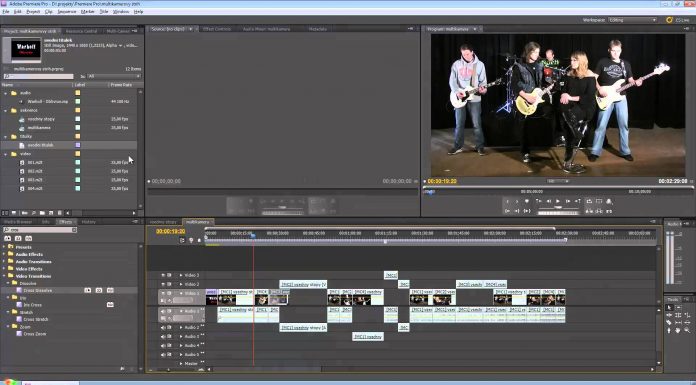696x385 pixels.
Task: Select the Cross Dissolve transition
Action: click(x=38, y=290)
